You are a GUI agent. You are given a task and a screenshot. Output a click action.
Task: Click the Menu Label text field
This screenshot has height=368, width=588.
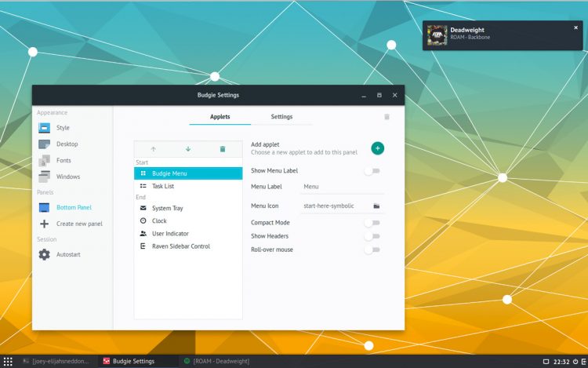coord(342,187)
